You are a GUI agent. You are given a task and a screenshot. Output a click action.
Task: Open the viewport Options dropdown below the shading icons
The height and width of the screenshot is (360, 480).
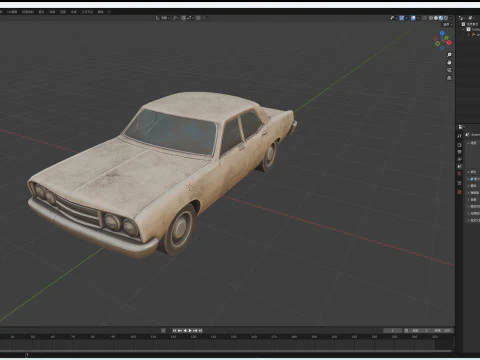pyautogui.click(x=447, y=25)
